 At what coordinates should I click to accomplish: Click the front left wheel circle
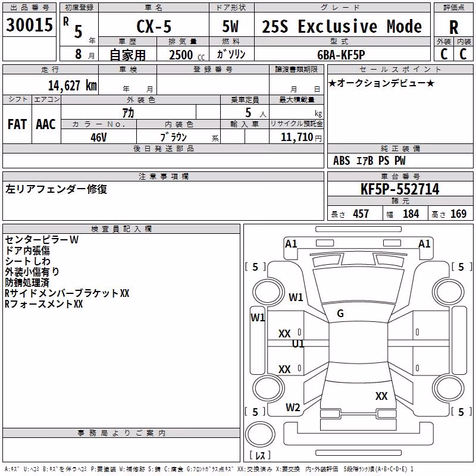[268, 293]
